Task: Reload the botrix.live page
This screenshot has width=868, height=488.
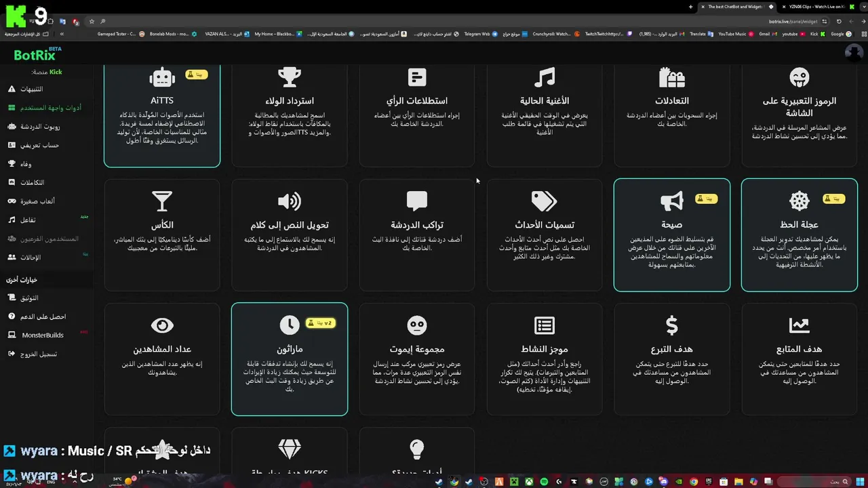Action: coord(839,21)
